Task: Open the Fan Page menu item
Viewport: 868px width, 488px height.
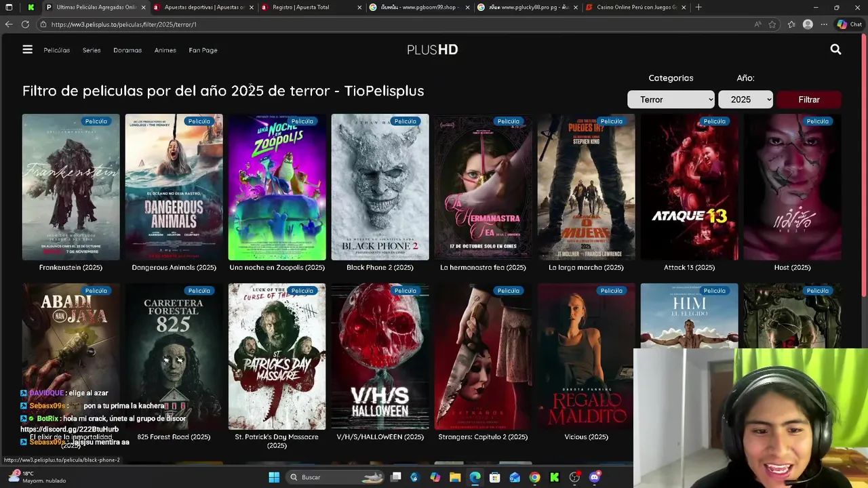Action: pos(203,50)
